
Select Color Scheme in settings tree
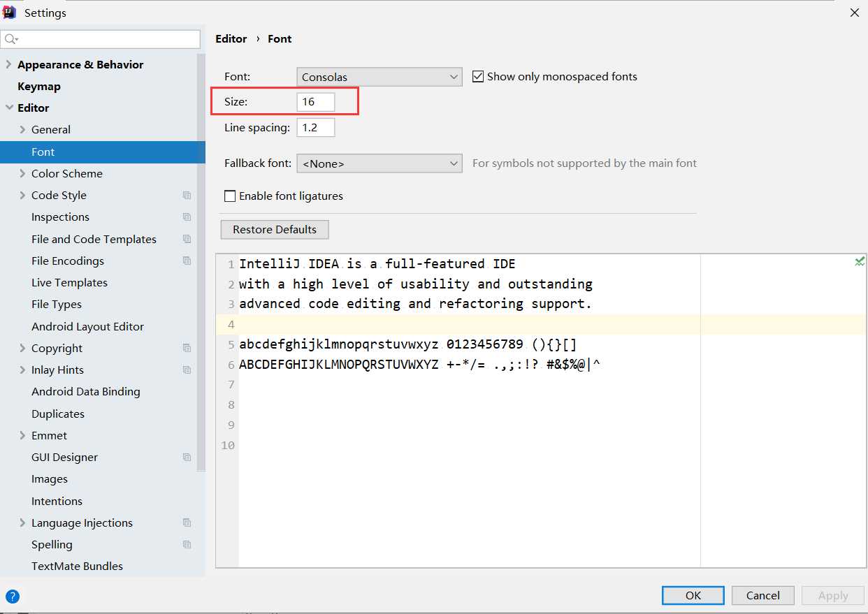tap(67, 174)
